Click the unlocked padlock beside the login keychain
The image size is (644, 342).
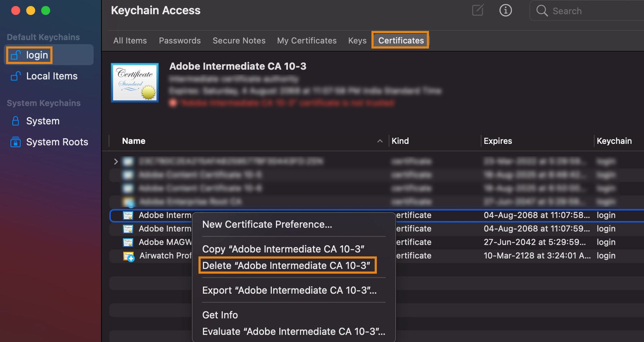15,55
